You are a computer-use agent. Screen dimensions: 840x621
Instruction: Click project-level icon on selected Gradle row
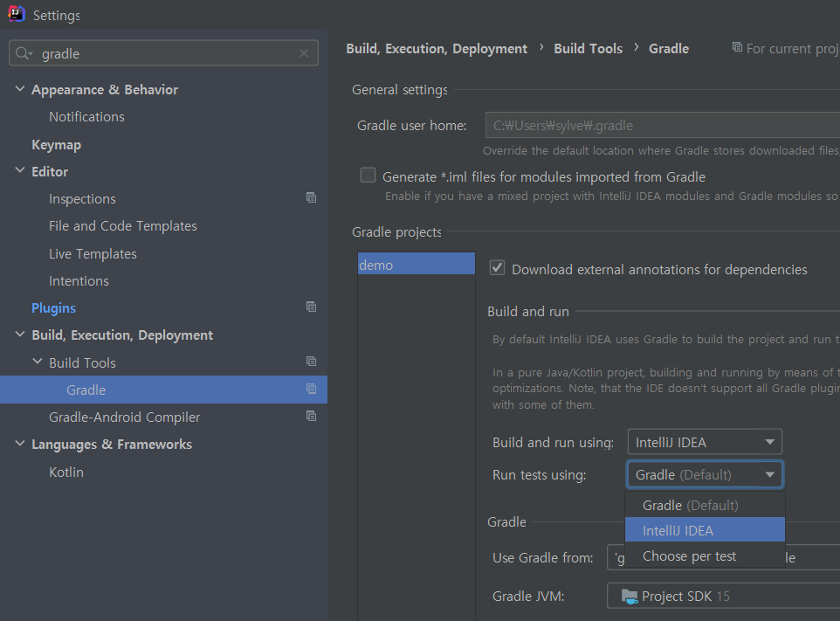click(x=311, y=389)
